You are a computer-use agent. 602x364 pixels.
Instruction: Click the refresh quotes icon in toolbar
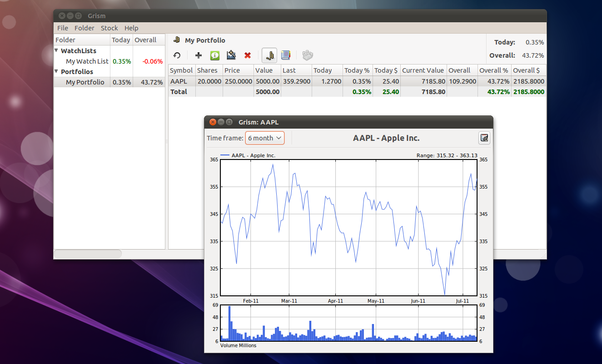tap(177, 55)
